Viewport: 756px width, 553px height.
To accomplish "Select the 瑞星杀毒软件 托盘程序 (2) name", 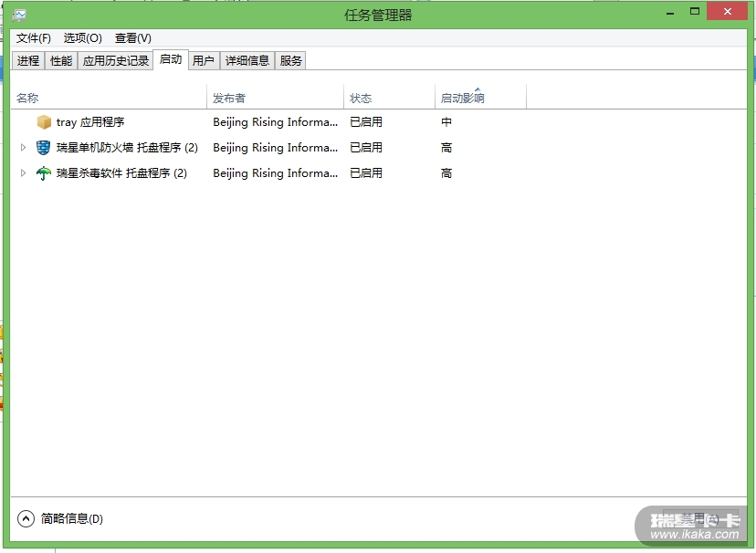I will click(x=121, y=173).
